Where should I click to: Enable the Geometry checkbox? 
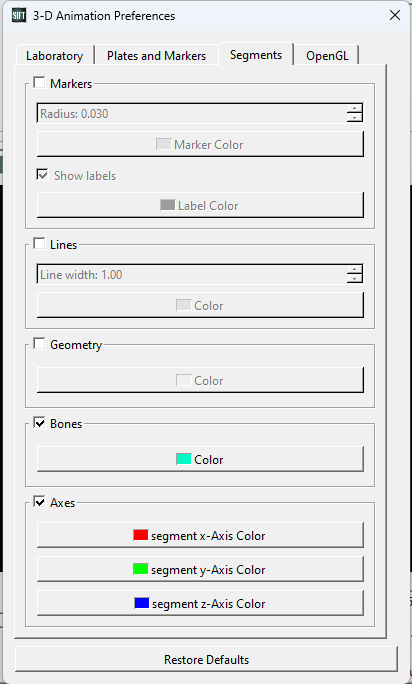click(39, 344)
